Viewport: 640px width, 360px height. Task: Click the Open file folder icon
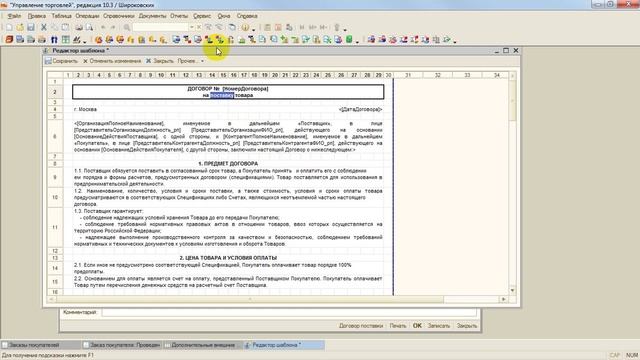pos(20,27)
